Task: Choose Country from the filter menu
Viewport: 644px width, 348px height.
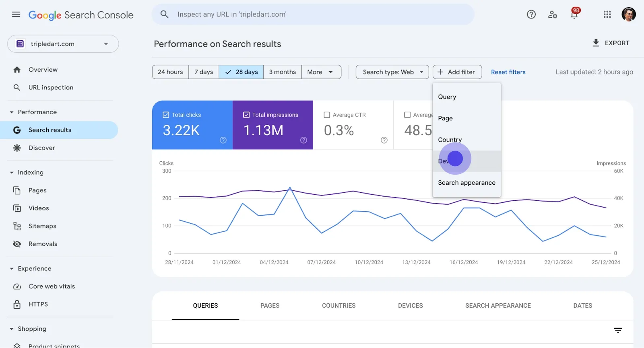Action: tap(466, 140)
